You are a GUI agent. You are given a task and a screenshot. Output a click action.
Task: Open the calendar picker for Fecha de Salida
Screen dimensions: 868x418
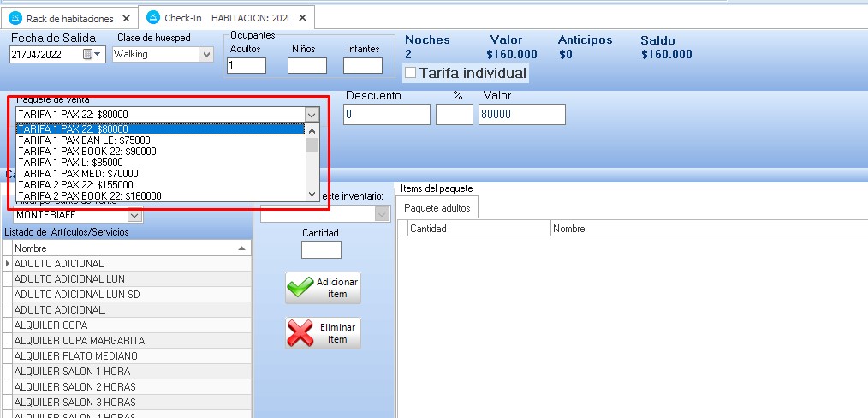(91, 54)
